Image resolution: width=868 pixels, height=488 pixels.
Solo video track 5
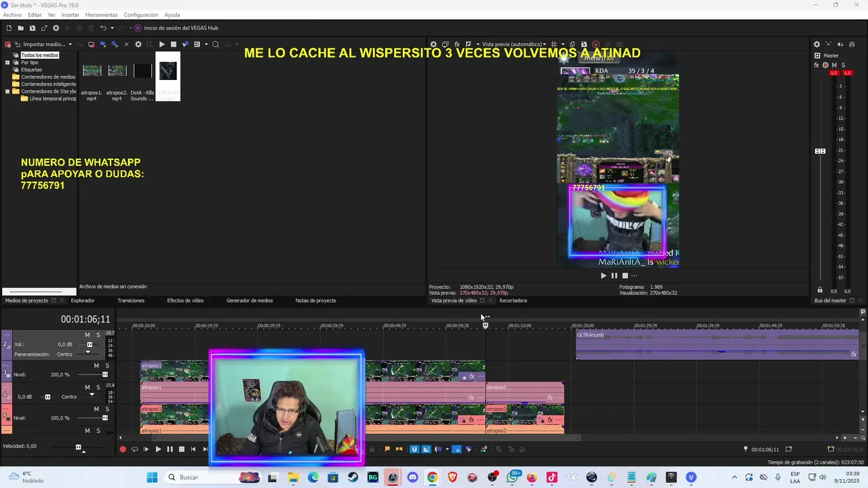coord(107,409)
